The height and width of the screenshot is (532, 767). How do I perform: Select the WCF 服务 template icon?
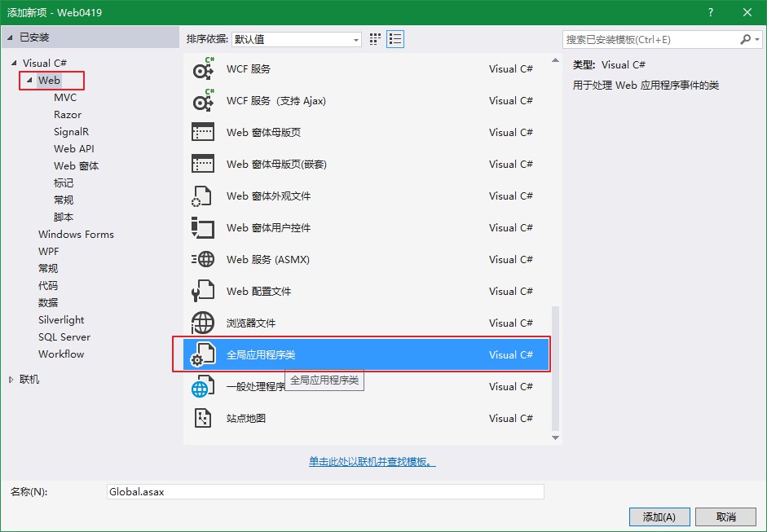pos(202,69)
